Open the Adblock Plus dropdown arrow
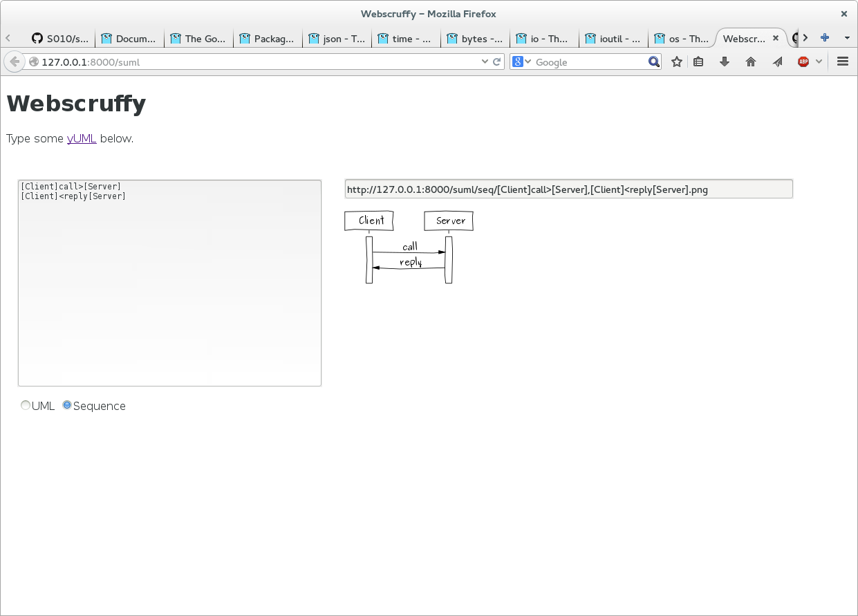858x616 pixels. tap(819, 62)
